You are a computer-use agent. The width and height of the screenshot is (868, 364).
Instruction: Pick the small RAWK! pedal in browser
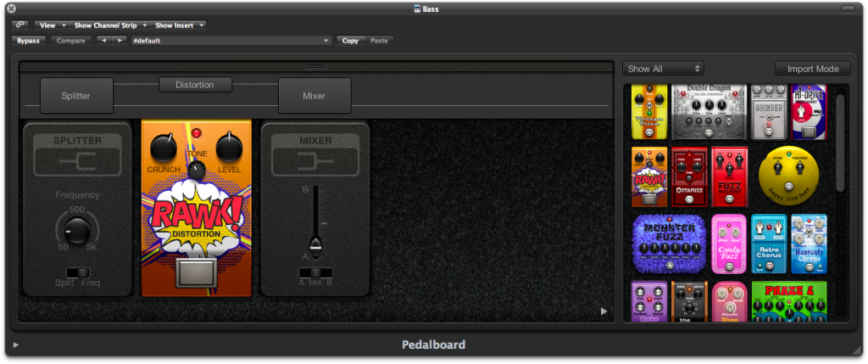pos(649,176)
